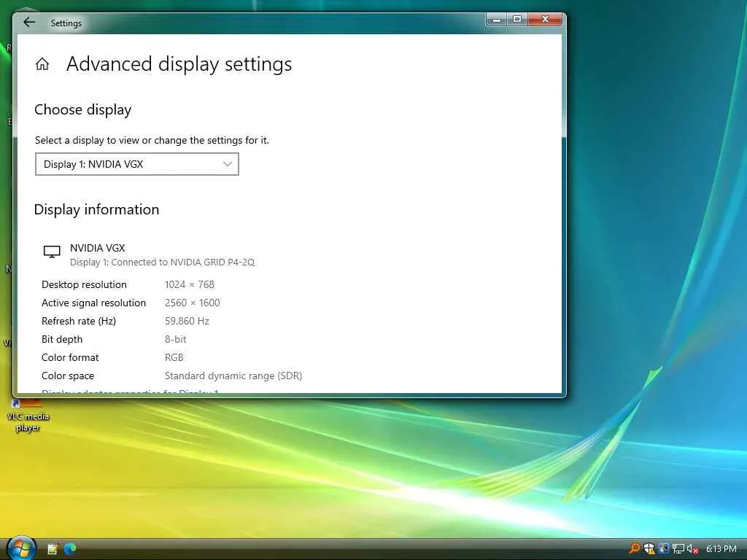Open the Windows Start orb
This screenshot has height=560, width=747.
coord(21,548)
